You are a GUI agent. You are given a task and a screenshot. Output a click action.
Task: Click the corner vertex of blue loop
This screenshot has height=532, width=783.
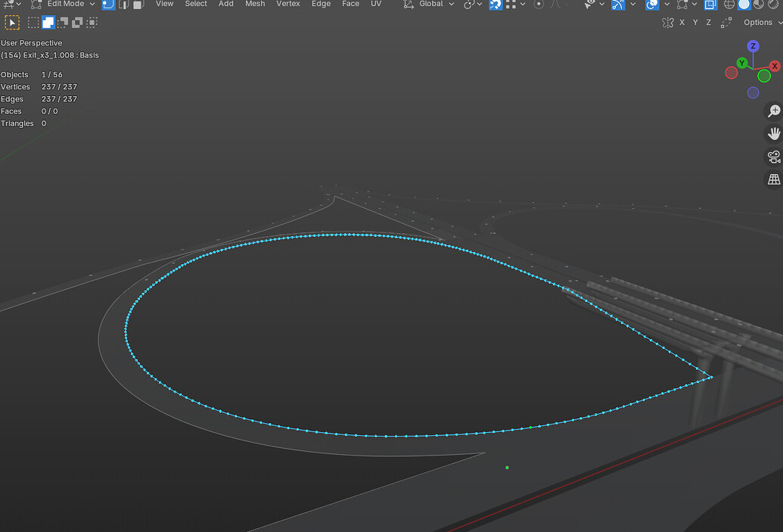pyautogui.click(x=711, y=378)
